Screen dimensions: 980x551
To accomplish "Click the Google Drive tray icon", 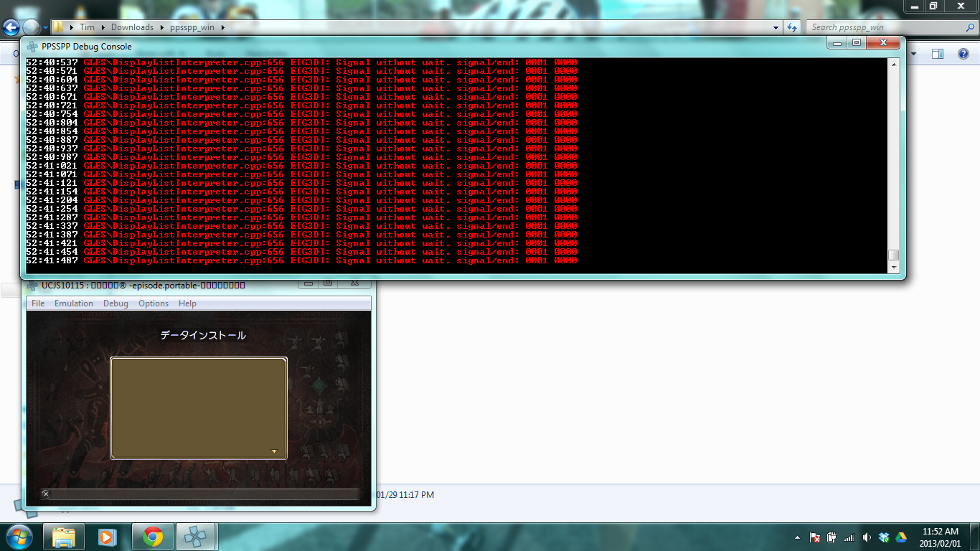I will click(900, 537).
